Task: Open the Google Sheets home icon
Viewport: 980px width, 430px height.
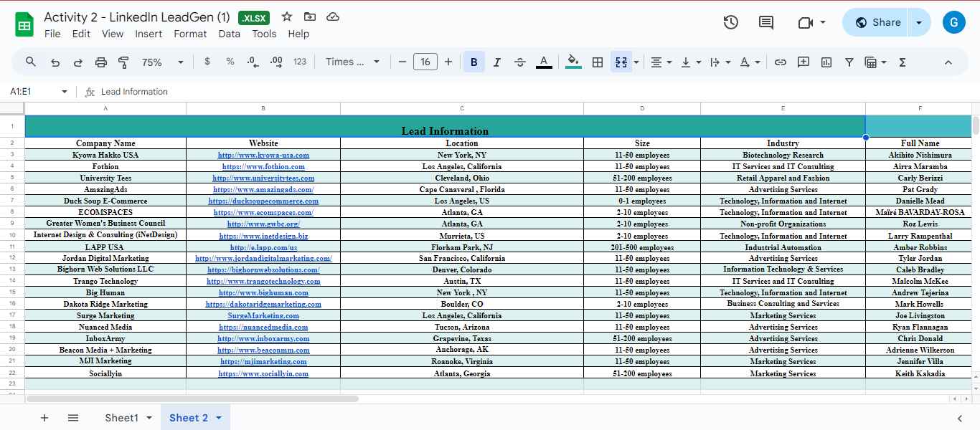Action: pos(24,24)
